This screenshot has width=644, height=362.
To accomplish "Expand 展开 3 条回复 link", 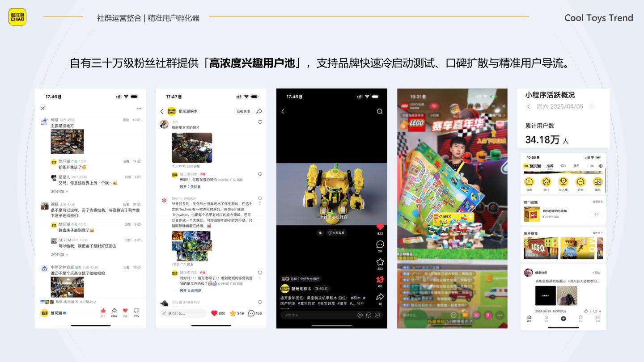I will 190,290.
